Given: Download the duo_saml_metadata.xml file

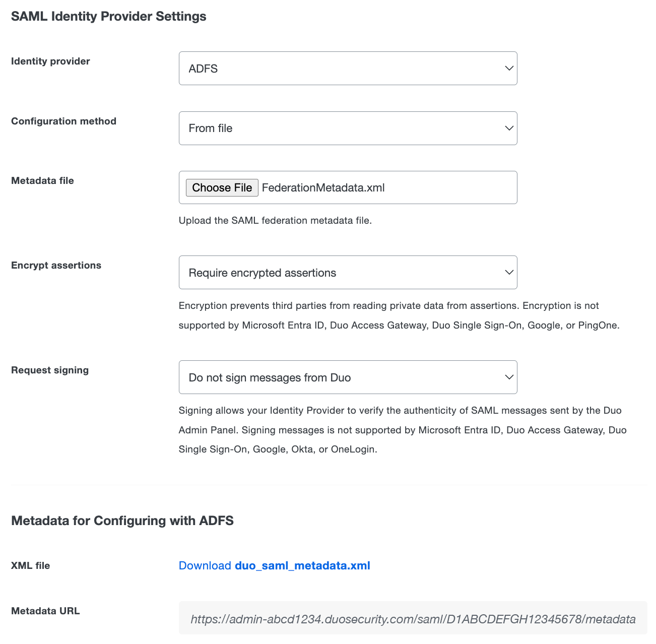Looking at the screenshot, I should pyautogui.click(x=302, y=565).
